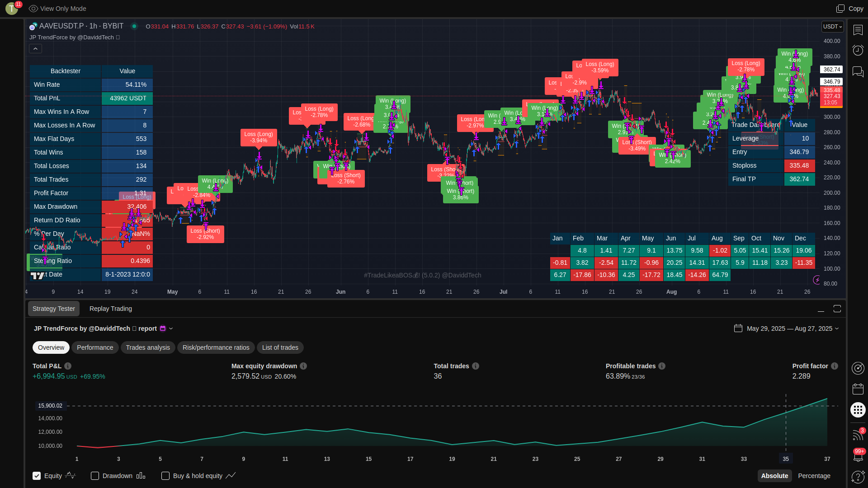
Task: Open notifications bell with 99+ badge
Action: tap(858, 455)
